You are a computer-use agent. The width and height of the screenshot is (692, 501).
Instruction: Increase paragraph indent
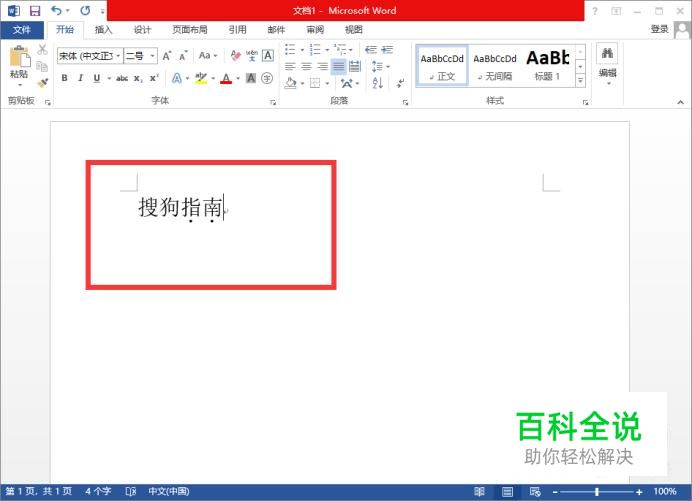coord(387,49)
